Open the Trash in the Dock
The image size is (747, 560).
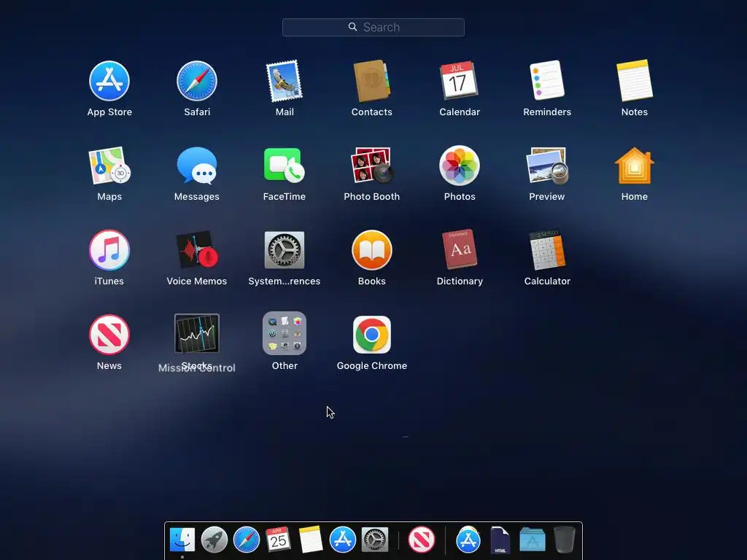(565, 540)
